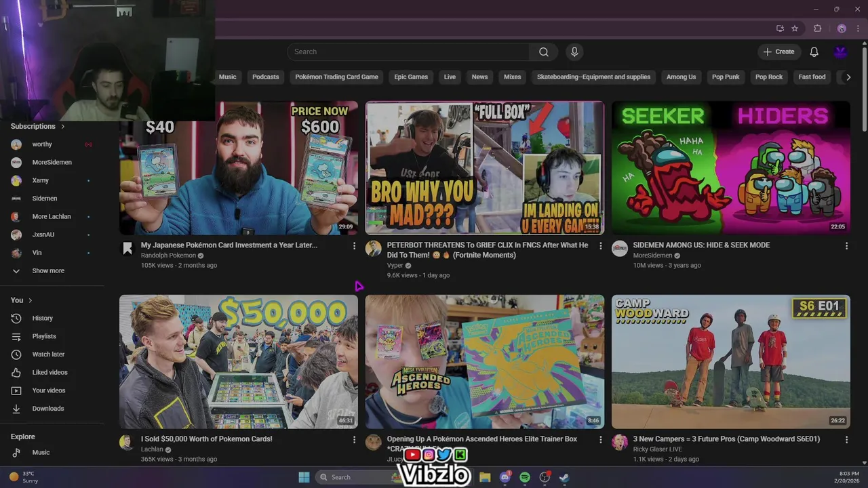Open YouTube notifications bell
Viewport: 868px width, 488px height.
814,52
